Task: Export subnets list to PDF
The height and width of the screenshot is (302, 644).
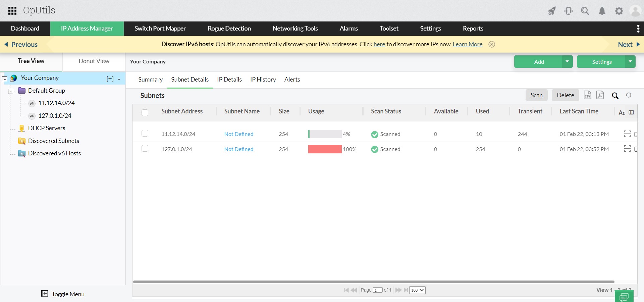Action: tap(600, 95)
